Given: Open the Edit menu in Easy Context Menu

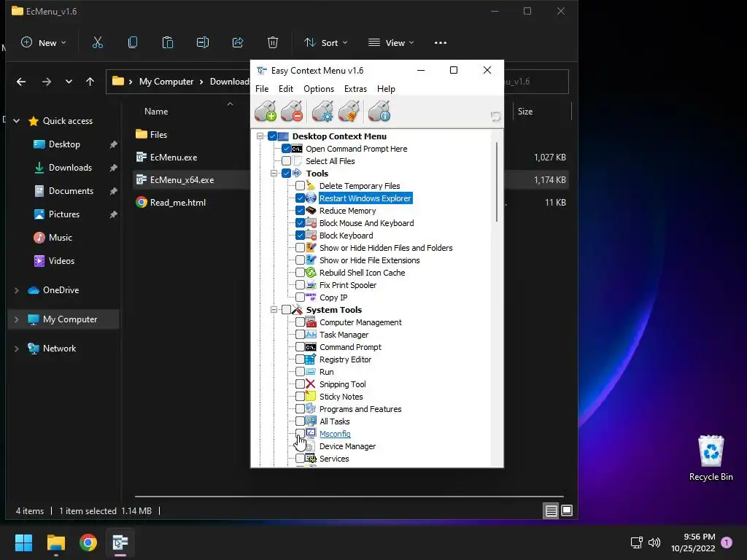Looking at the screenshot, I should tap(286, 88).
